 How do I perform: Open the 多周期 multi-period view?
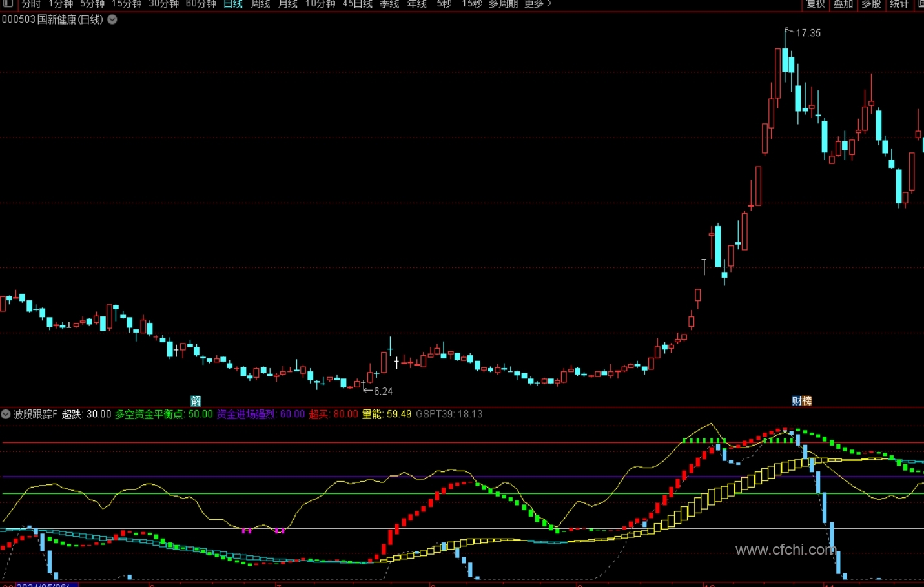click(x=503, y=4)
